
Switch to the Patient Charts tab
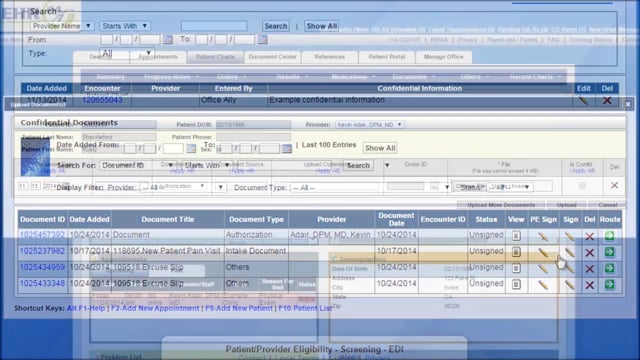[215, 57]
